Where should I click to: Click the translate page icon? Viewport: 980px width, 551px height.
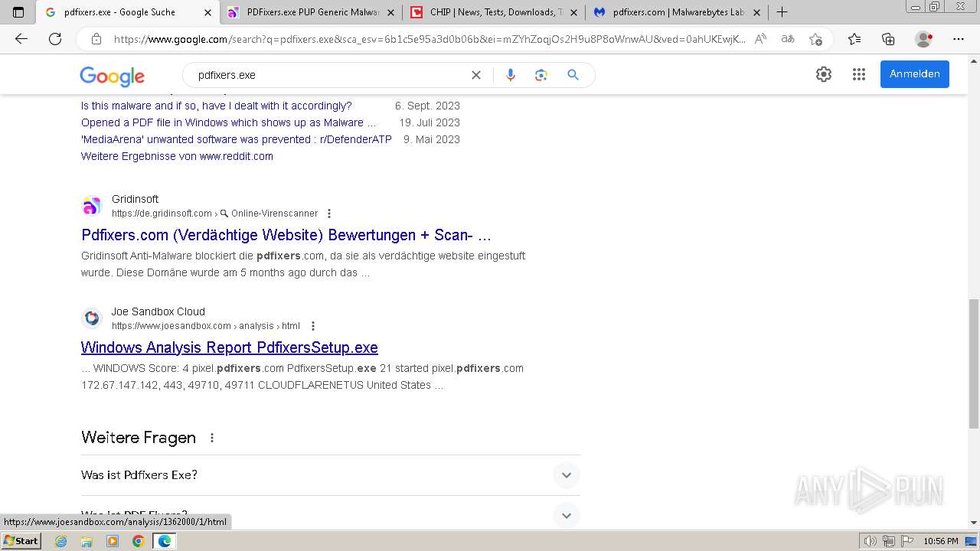tap(787, 39)
